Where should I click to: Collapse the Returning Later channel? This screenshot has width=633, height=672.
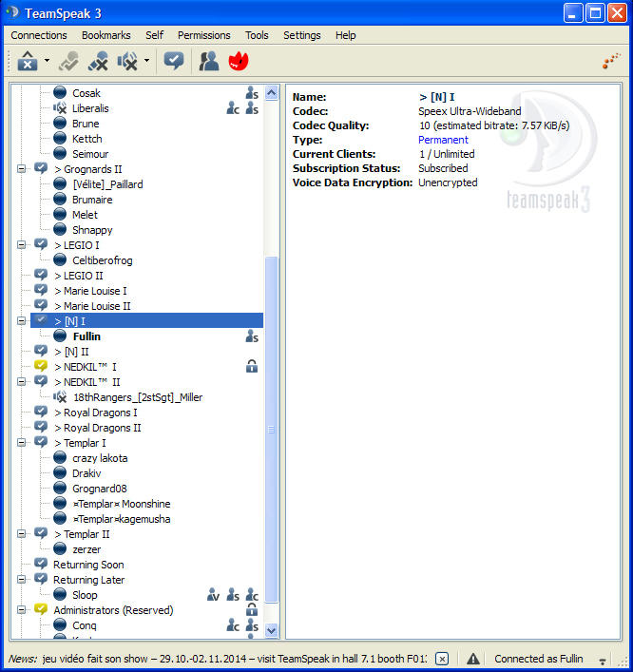point(22,580)
